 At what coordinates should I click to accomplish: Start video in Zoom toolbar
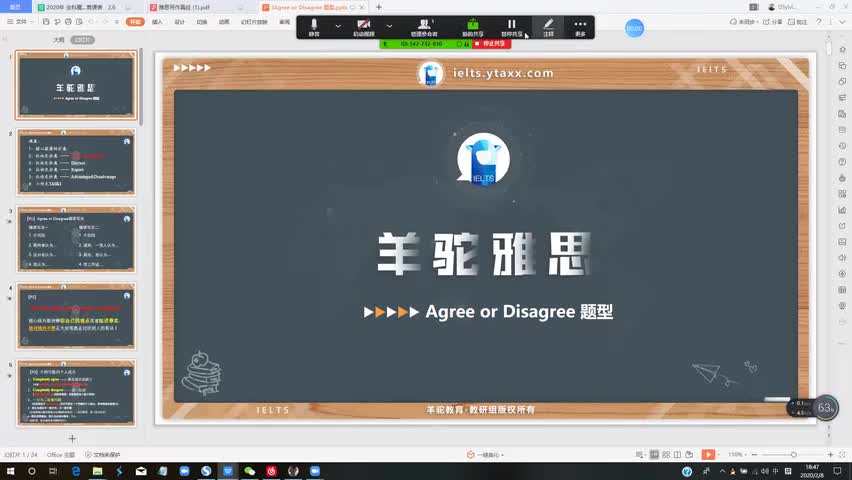[364, 27]
